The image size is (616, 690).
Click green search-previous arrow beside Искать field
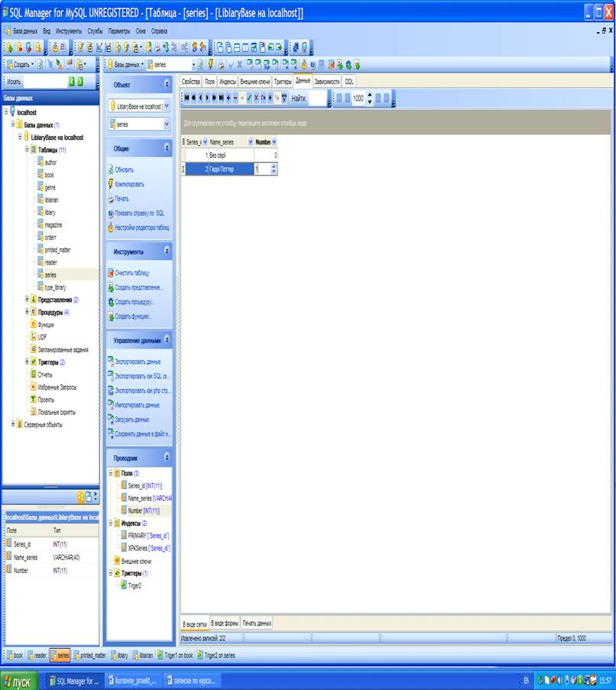click(72, 82)
